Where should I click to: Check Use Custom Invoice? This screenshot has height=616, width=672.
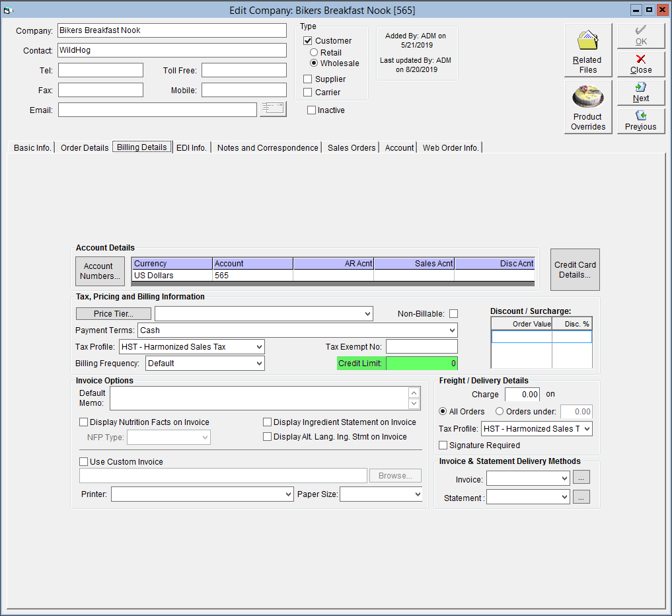pos(83,462)
